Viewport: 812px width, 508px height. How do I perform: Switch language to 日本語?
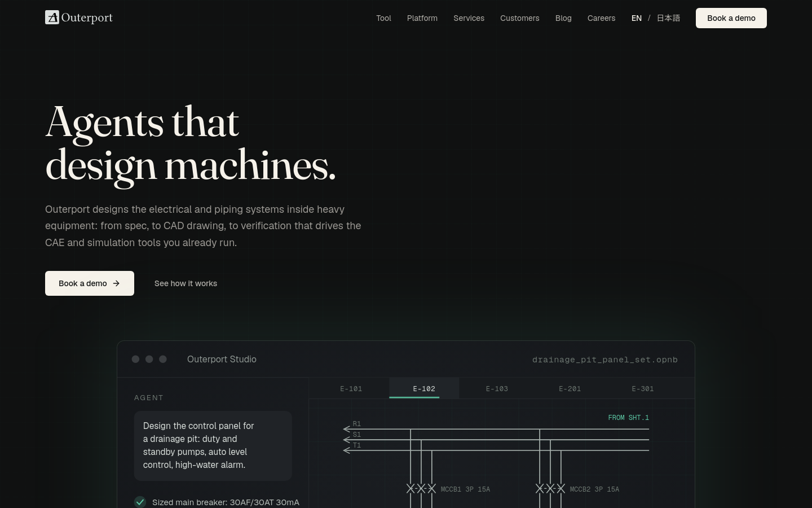coord(668,18)
